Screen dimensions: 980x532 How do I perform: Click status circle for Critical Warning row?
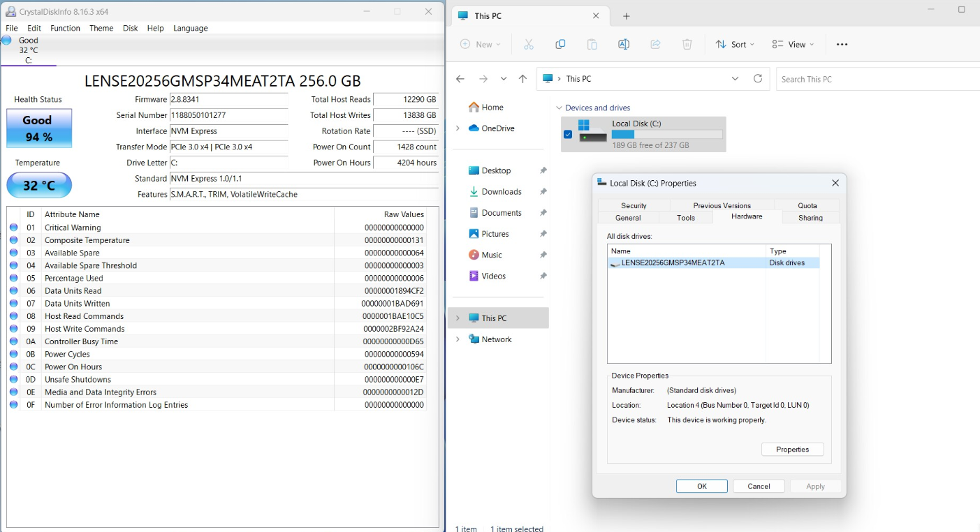coord(13,228)
